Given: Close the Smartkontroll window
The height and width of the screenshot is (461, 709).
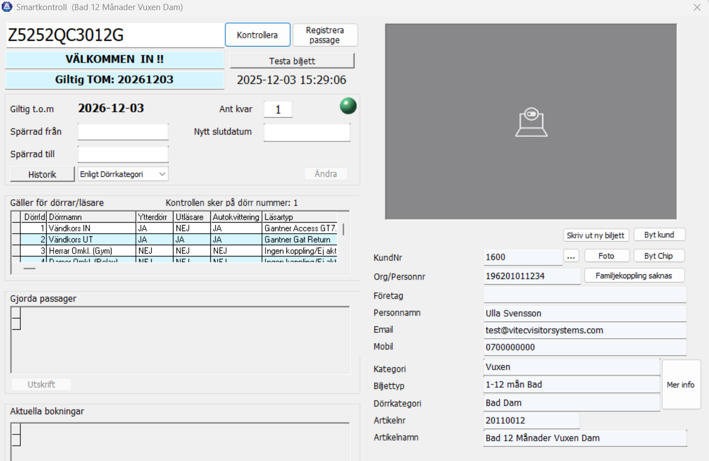Looking at the screenshot, I should pyautogui.click(x=697, y=7).
